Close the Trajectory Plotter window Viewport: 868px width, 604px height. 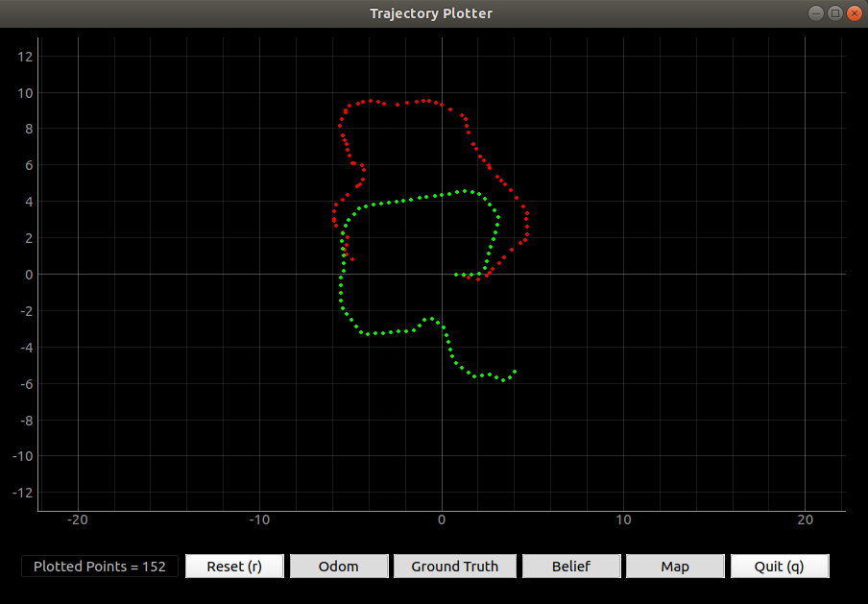coord(855,13)
